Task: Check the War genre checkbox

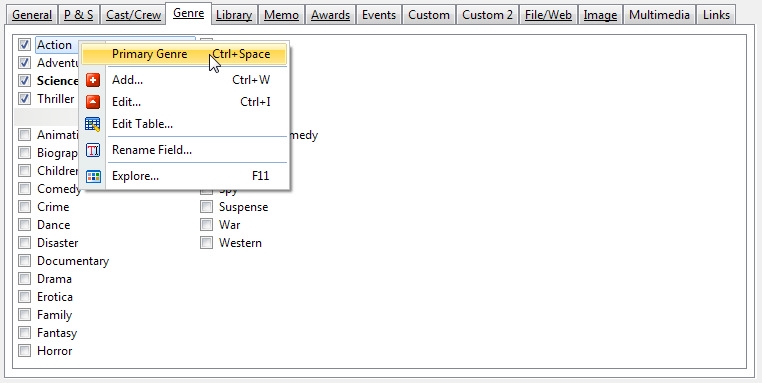Action: pyautogui.click(x=207, y=225)
